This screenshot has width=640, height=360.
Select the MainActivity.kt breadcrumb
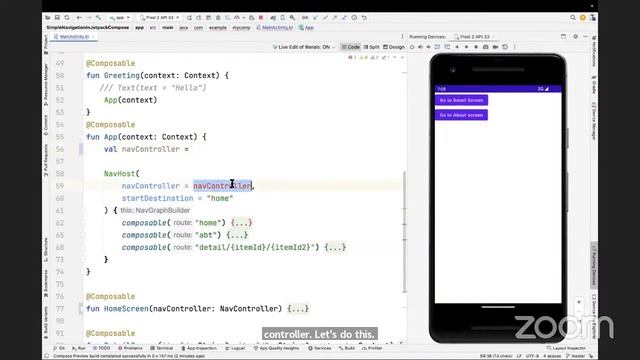click(x=275, y=27)
